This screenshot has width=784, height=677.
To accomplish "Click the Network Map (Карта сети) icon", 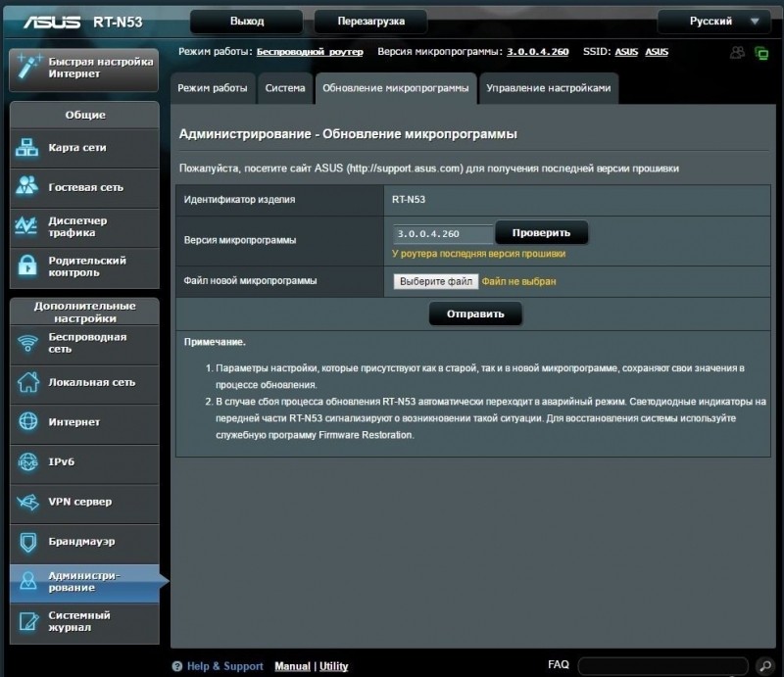I will [x=26, y=148].
